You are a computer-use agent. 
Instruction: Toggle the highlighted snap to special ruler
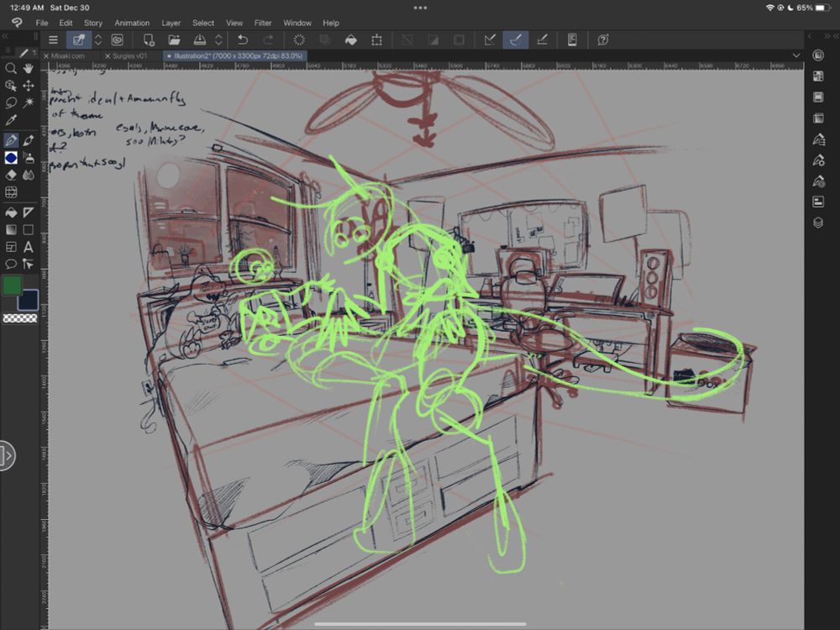516,39
